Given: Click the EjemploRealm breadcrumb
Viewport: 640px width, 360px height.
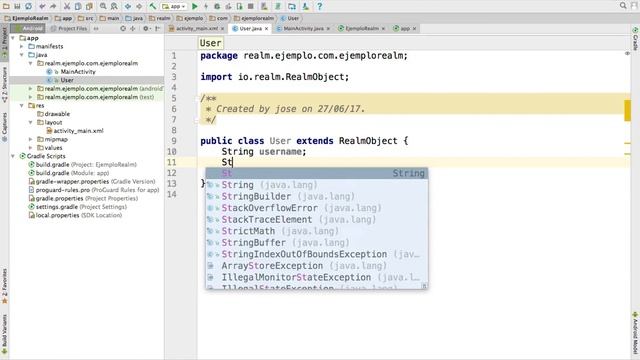Looking at the screenshot, I should 27,18.
